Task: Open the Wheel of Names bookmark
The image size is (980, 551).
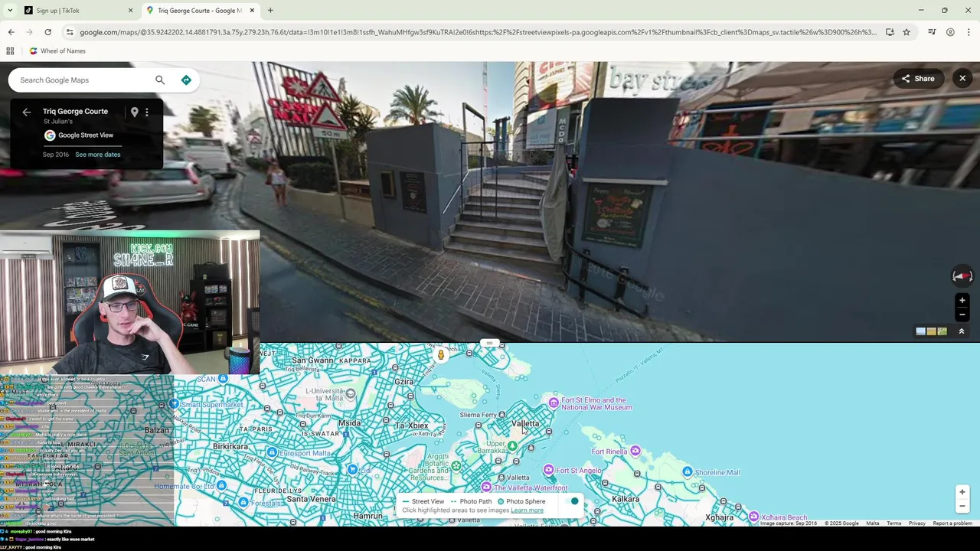Action: coord(57,51)
